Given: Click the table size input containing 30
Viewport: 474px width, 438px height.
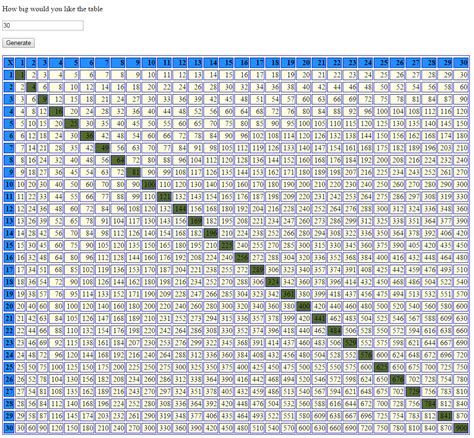Looking at the screenshot, I should pos(43,25).
